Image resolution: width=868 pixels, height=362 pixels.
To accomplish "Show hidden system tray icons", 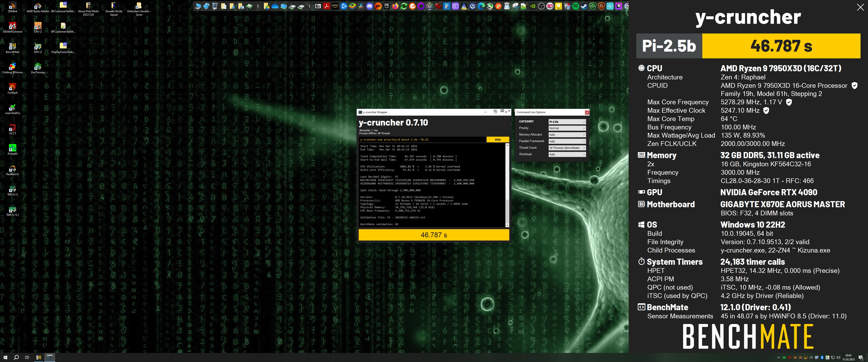I will [778, 358].
